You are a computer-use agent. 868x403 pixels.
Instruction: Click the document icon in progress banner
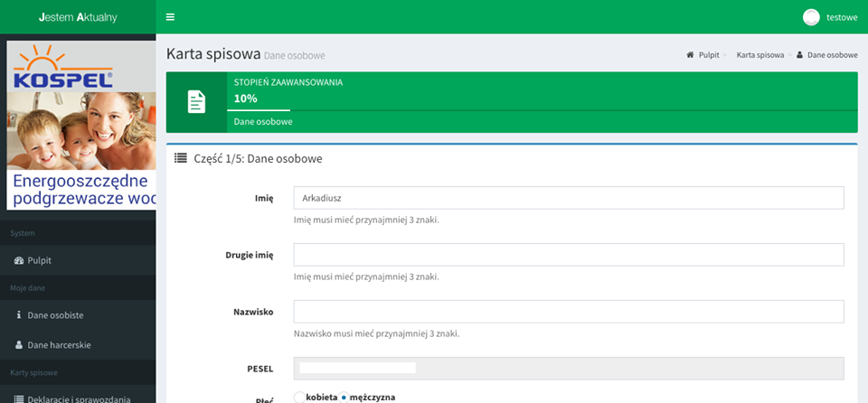tap(196, 102)
